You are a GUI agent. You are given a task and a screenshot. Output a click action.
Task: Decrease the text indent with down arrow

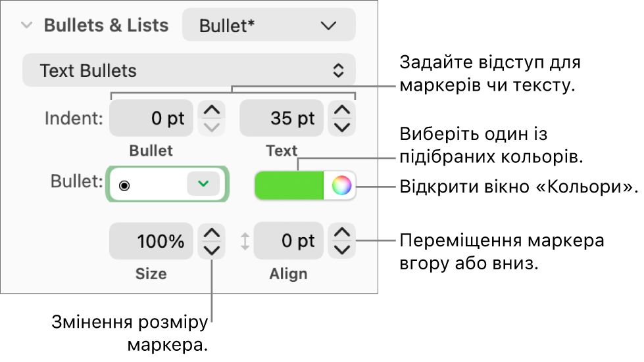342,127
